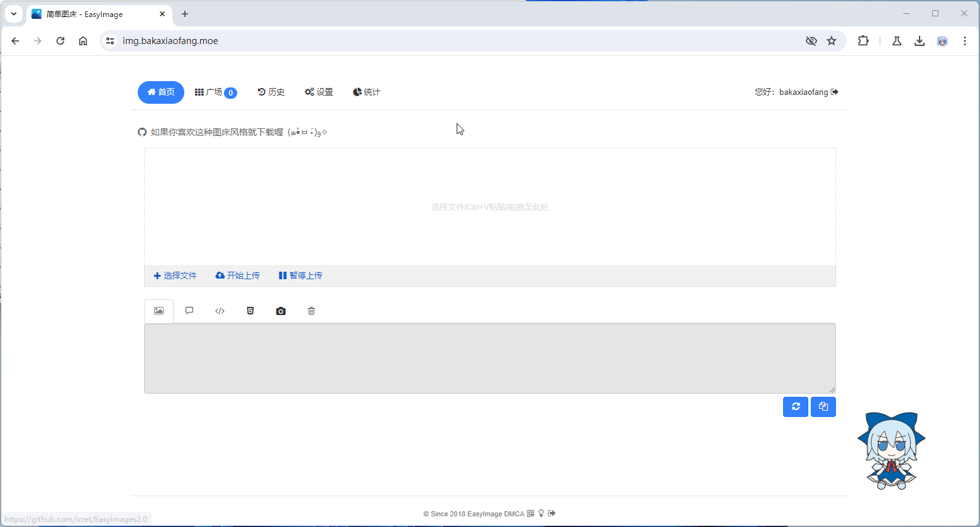Viewport: 980px width, 527px height.
Task: Select the camera icon tab
Action: tap(281, 311)
